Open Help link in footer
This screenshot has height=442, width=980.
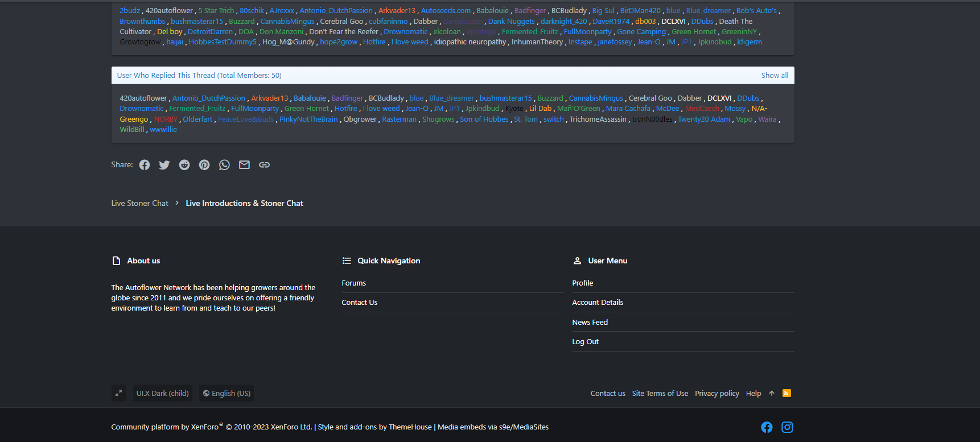[753, 393]
